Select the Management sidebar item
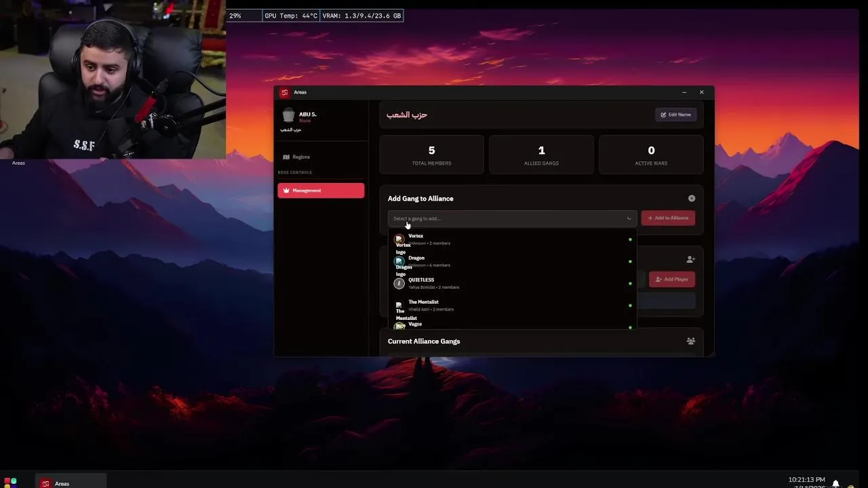This screenshot has width=868, height=488. pos(321,190)
